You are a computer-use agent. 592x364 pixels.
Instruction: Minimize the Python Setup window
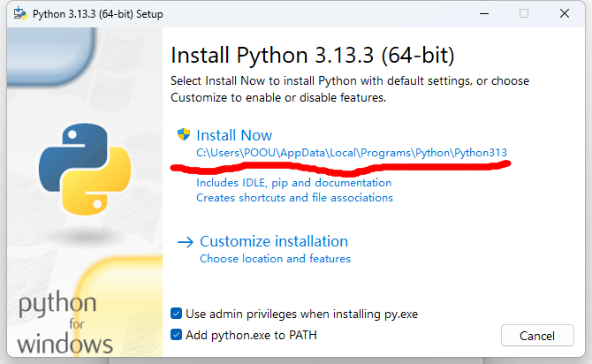(x=484, y=14)
